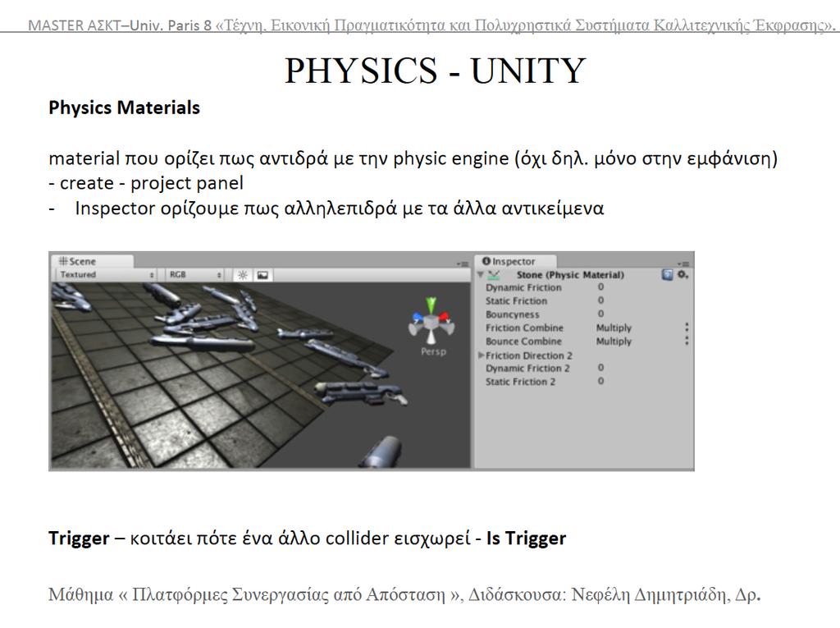The image size is (840, 628).
Task: Click the green Y axis gizmo cone
Action: (431, 305)
